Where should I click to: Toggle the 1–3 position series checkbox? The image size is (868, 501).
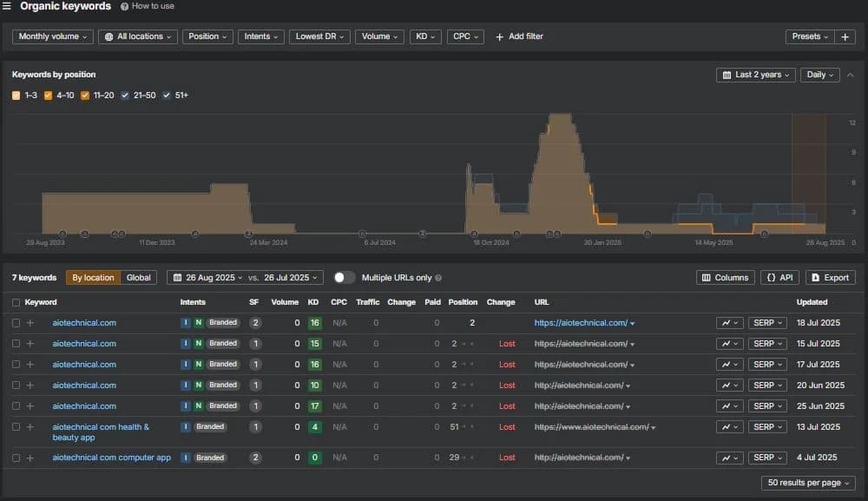pyautogui.click(x=16, y=96)
